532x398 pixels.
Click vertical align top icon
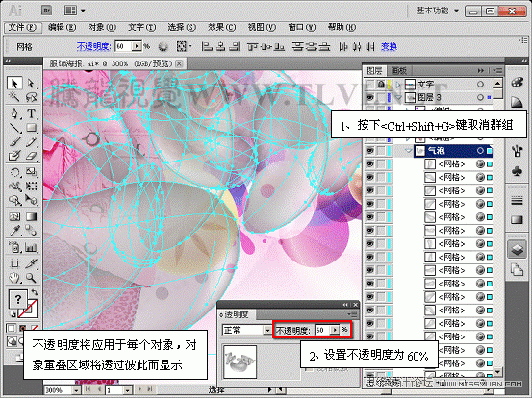point(253,46)
